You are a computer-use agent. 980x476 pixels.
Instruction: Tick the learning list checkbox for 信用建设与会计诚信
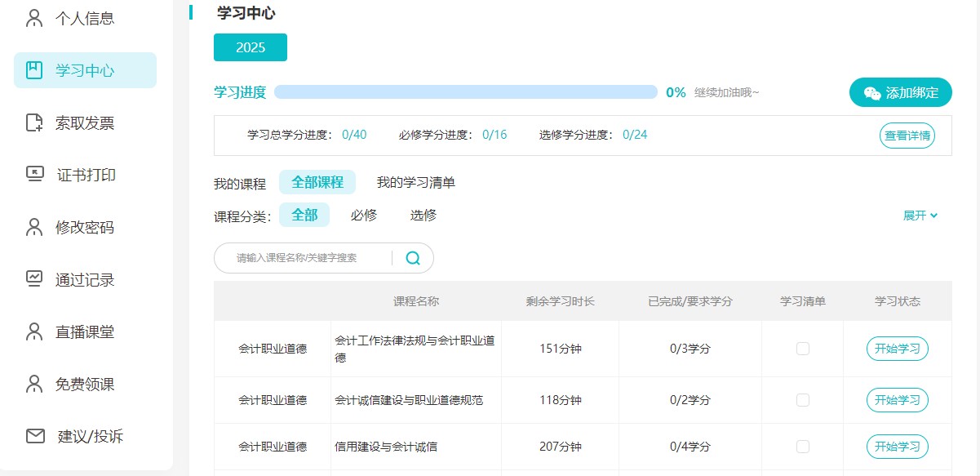point(802,447)
